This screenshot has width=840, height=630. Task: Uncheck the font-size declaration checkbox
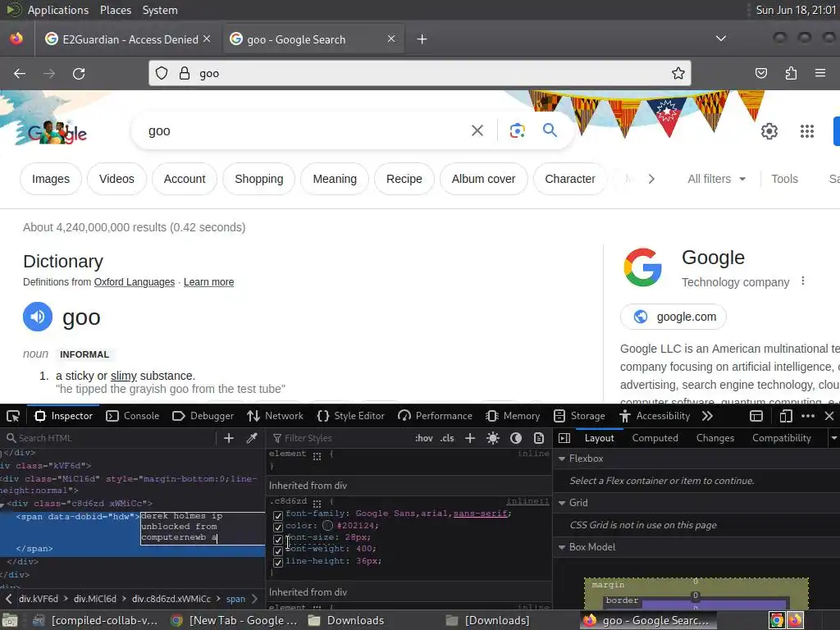[277, 539]
